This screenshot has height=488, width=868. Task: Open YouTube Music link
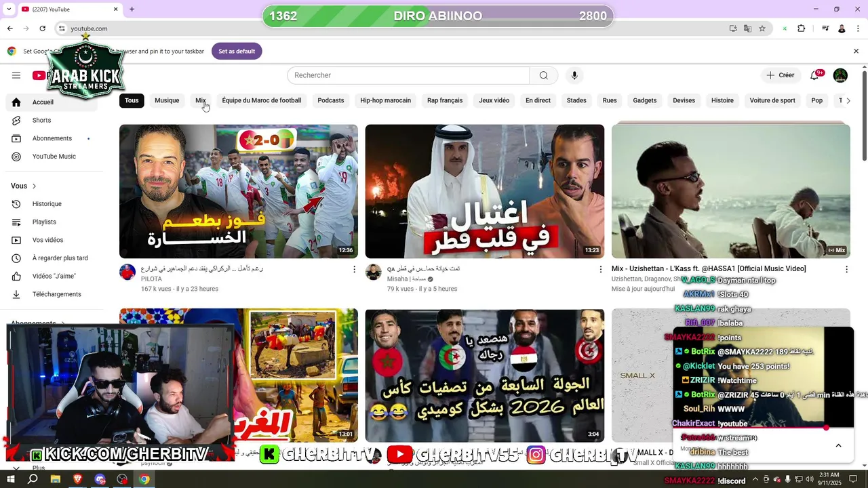[52, 157]
